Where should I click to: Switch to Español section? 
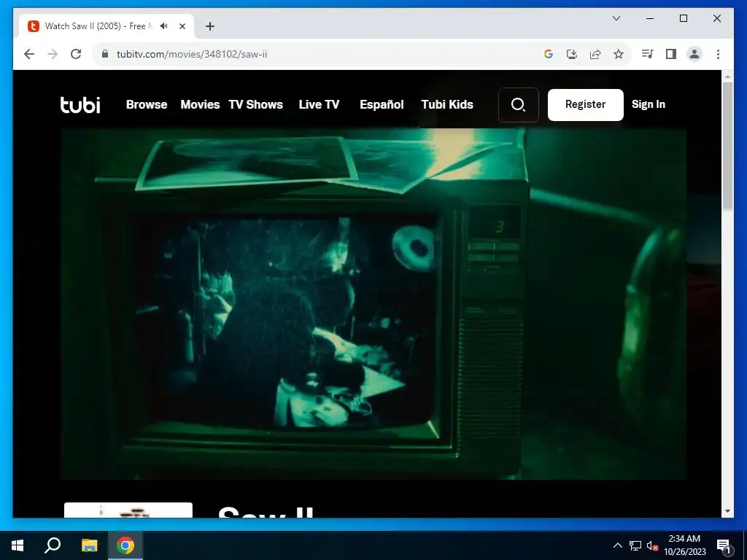click(382, 105)
